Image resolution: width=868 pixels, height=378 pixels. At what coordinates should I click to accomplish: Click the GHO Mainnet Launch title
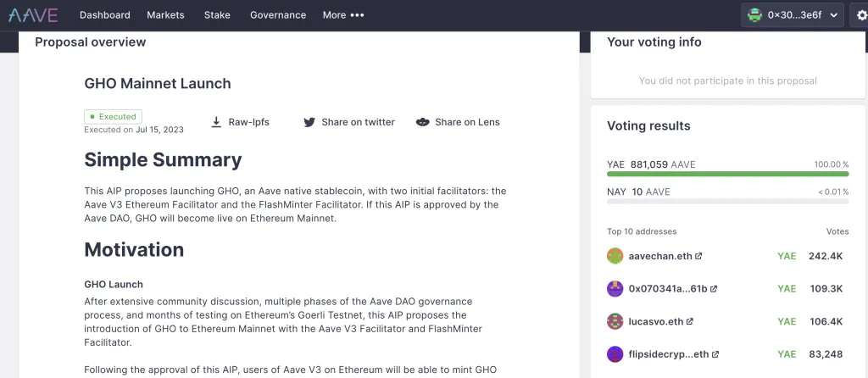tap(157, 84)
